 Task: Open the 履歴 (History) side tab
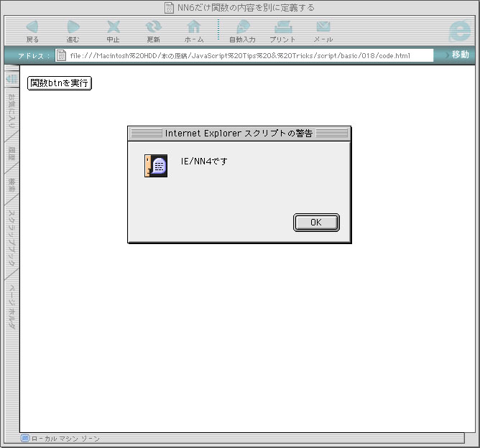11,154
